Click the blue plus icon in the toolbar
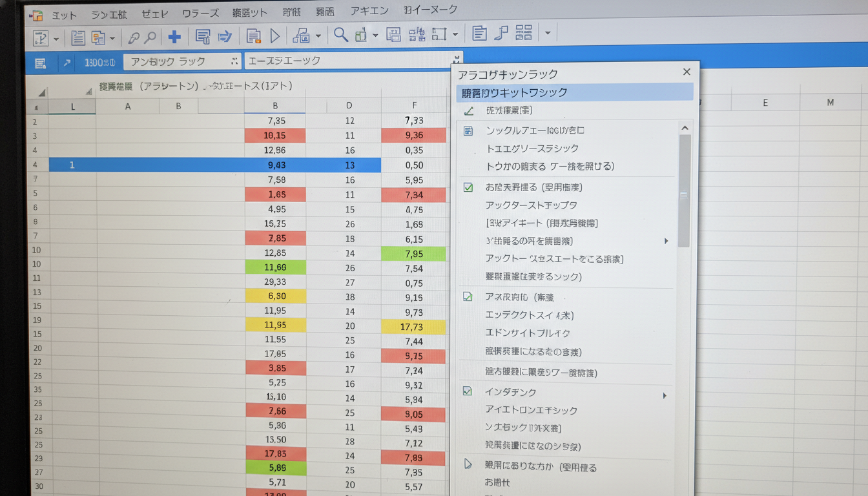The image size is (868, 496). (172, 37)
